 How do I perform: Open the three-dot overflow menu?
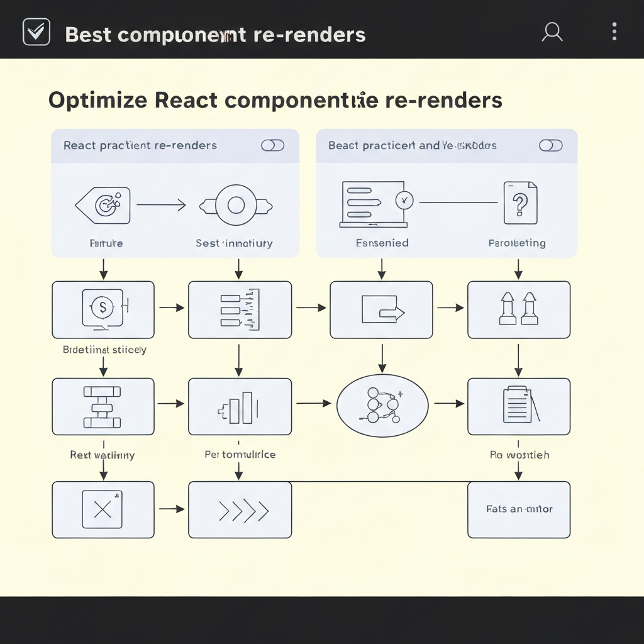tap(614, 32)
